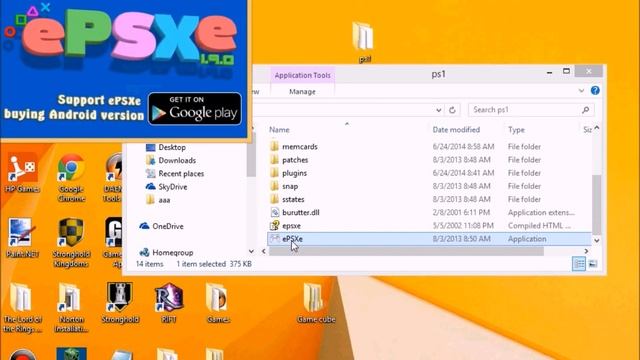The width and height of the screenshot is (640, 360).
Task: Open the Manage ribbon tab
Action: pos(302,91)
